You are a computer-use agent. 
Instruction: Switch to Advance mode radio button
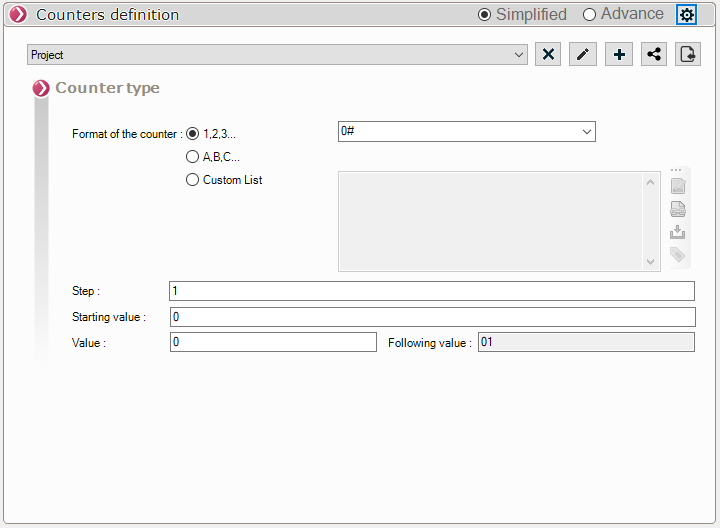[x=589, y=15]
